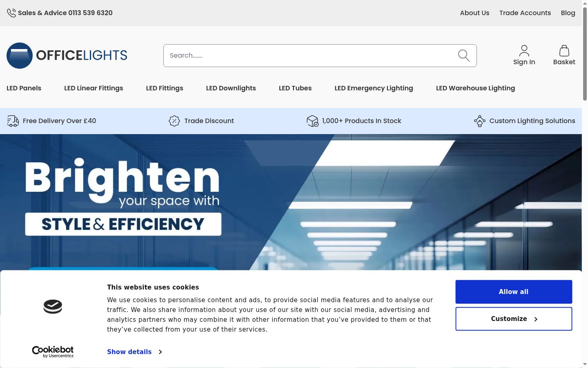588x368 pixels.
Task: Click the OFFICELIGHTS wordmark text
Action: [82, 56]
